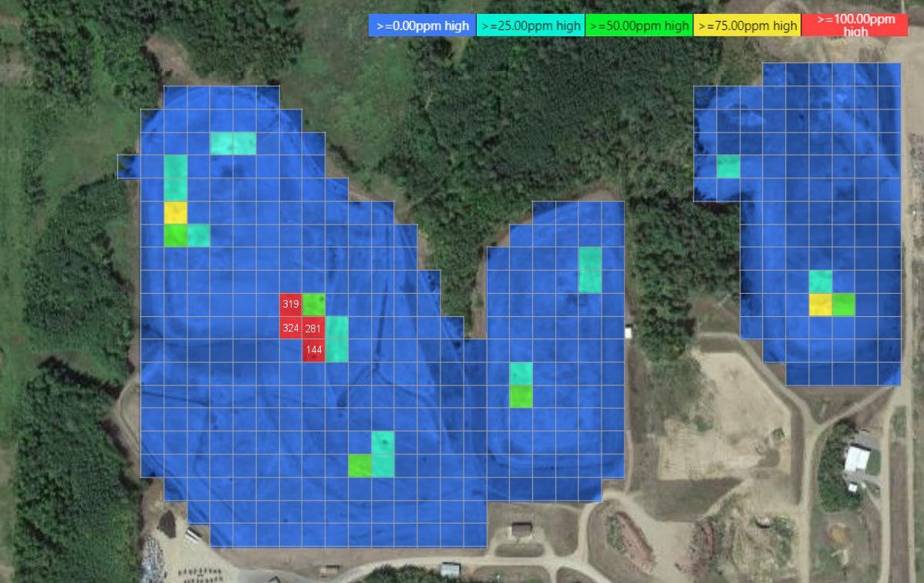Click the red grid cell labeled 319
Viewport: 924px width, 583px height.
[x=291, y=305]
